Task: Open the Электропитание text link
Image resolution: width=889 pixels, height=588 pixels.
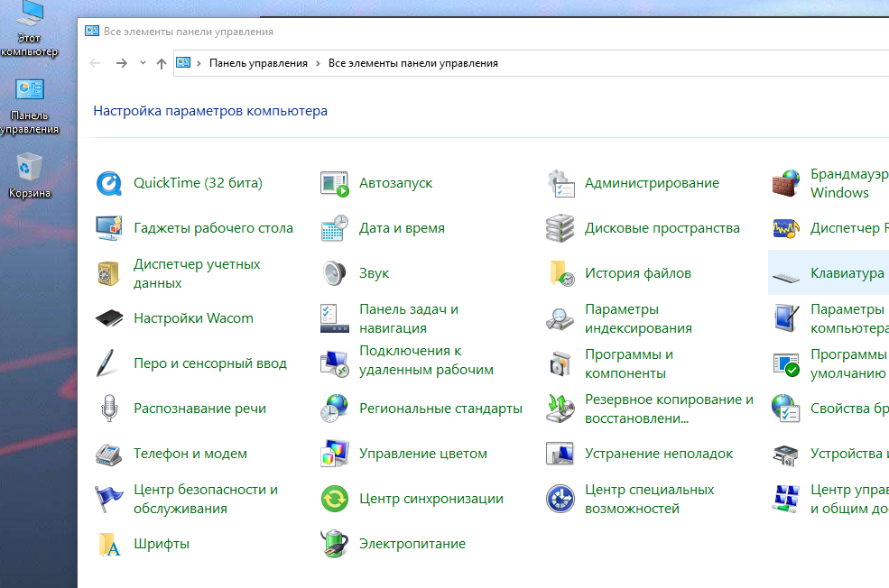Action: pos(412,544)
